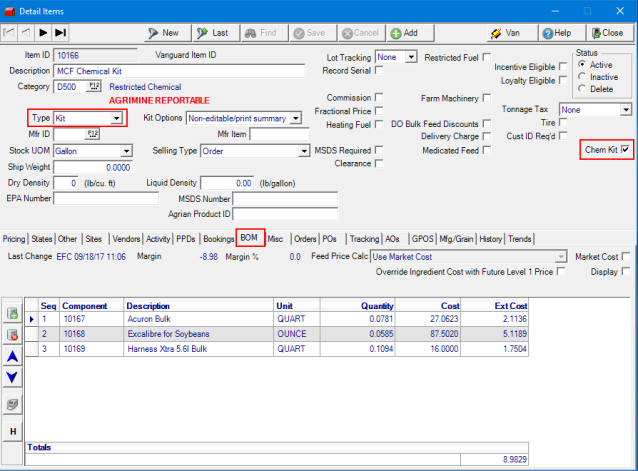Click the delete component row icon

click(x=14, y=333)
